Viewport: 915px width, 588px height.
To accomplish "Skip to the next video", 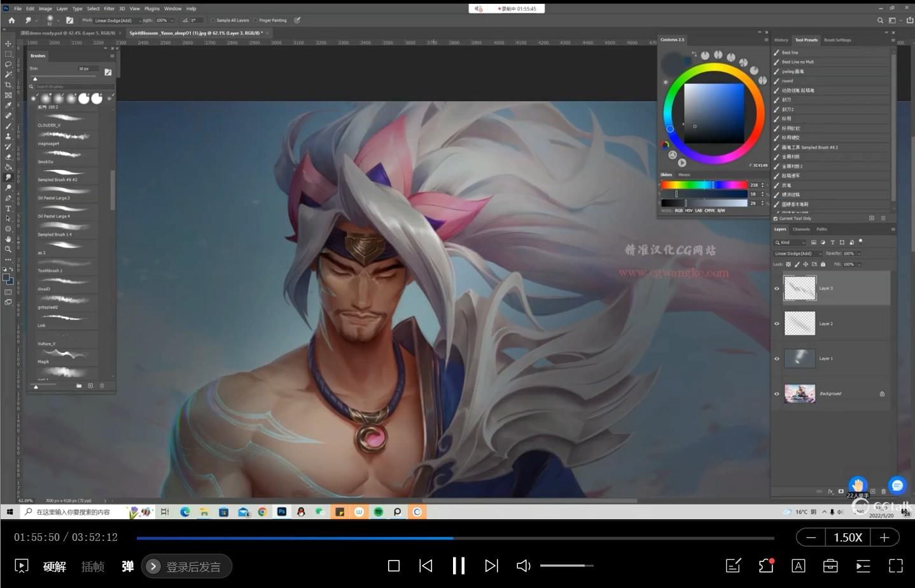I will (491, 565).
